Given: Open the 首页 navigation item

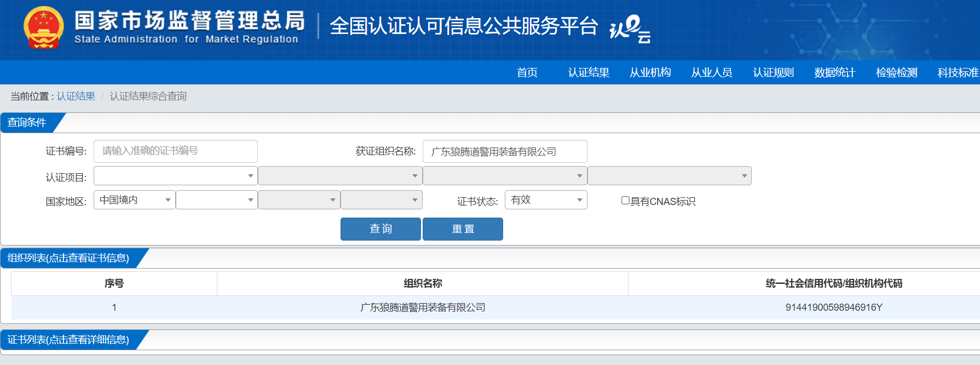Looking at the screenshot, I should click(x=527, y=72).
